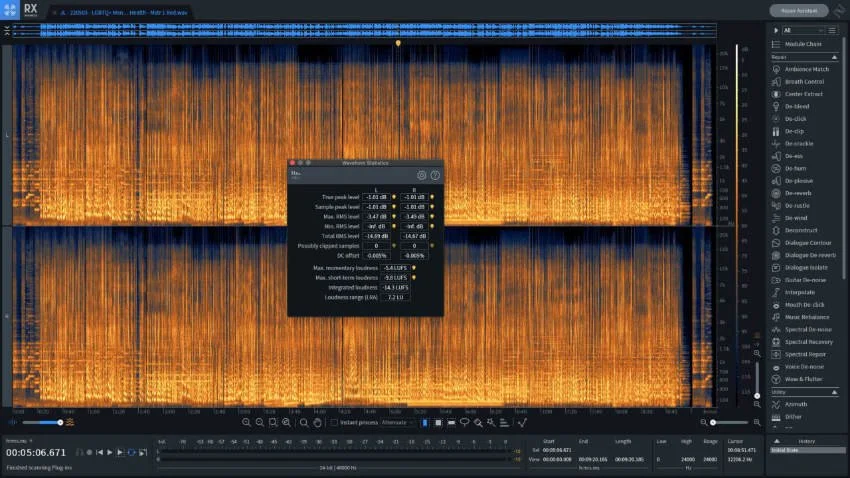Jump to the True peak level left marker
This screenshot has width=850, height=478.
pyautogui.click(x=394, y=197)
